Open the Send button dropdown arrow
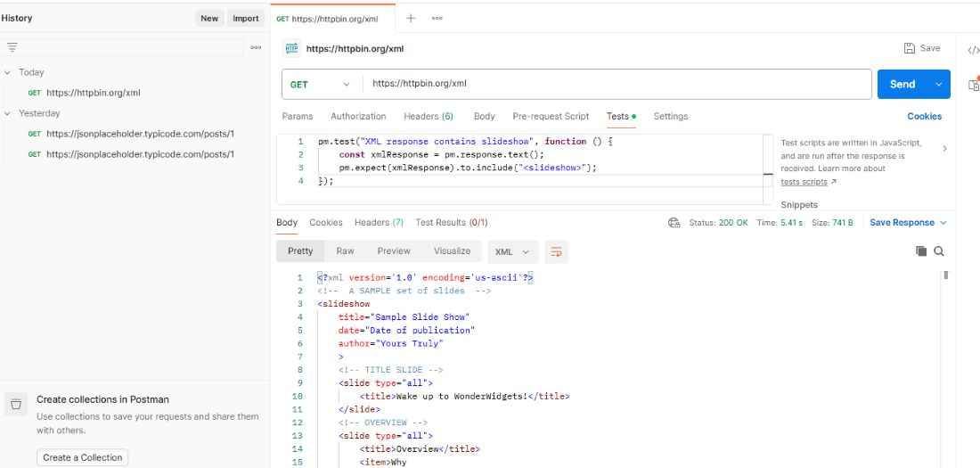Image resolution: width=980 pixels, height=468 pixels. (939, 85)
